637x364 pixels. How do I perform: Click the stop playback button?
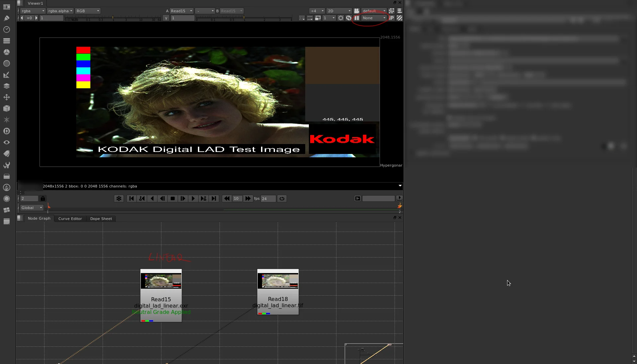173,198
